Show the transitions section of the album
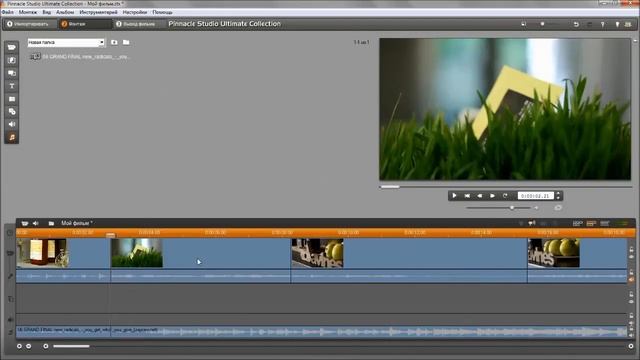640x360 pixels. [12, 60]
